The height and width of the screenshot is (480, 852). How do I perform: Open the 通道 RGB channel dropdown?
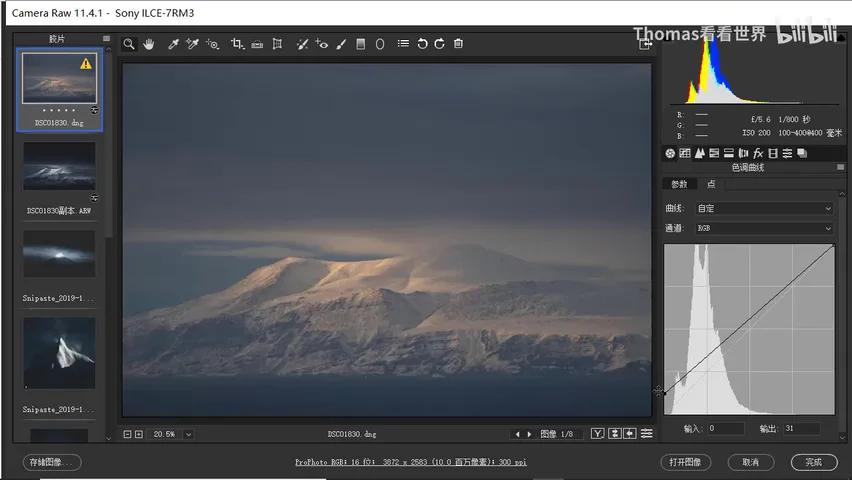(x=764, y=228)
